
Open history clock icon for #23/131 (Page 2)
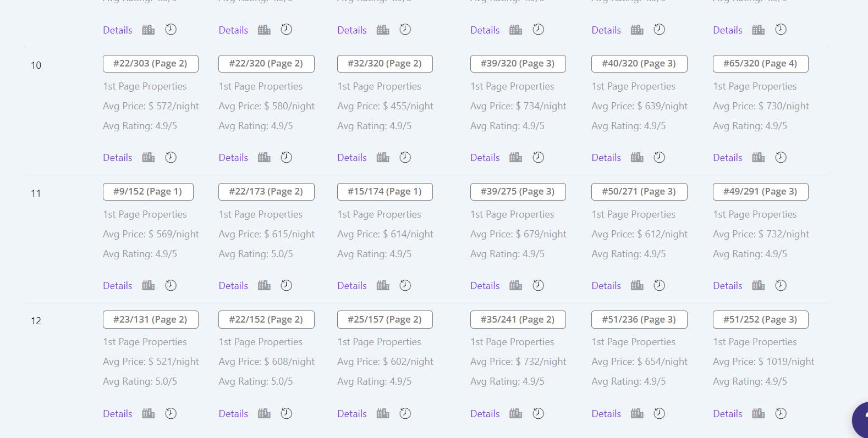(171, 413)
